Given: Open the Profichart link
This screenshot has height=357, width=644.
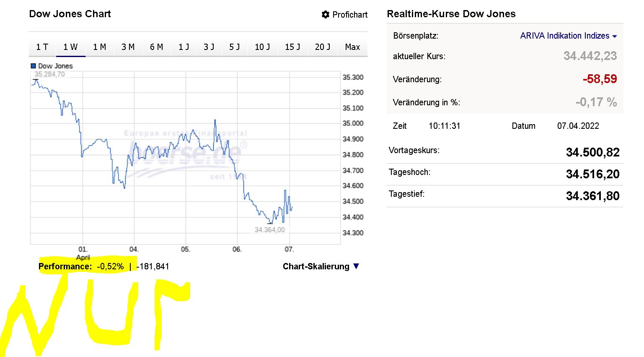Looking at the screenshot, I should (x=349, y=15).
